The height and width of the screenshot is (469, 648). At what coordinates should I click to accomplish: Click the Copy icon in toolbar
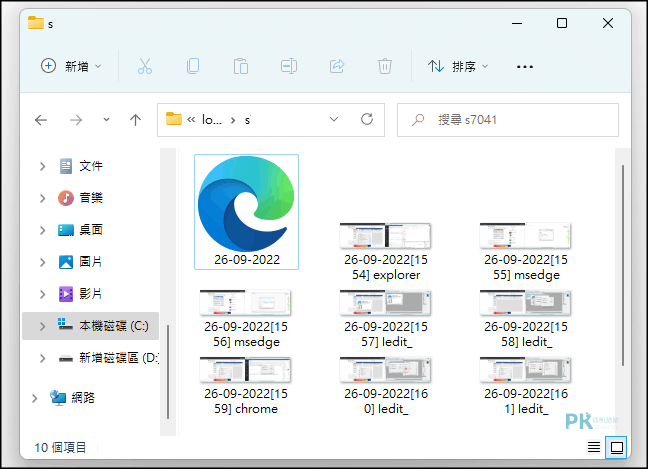(x=193, y=66)
